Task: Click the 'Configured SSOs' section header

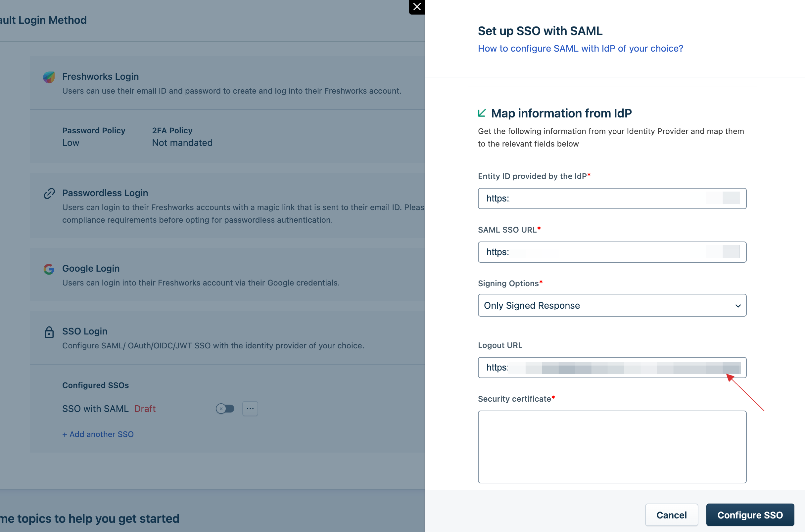Action: (x=96, y=385)
